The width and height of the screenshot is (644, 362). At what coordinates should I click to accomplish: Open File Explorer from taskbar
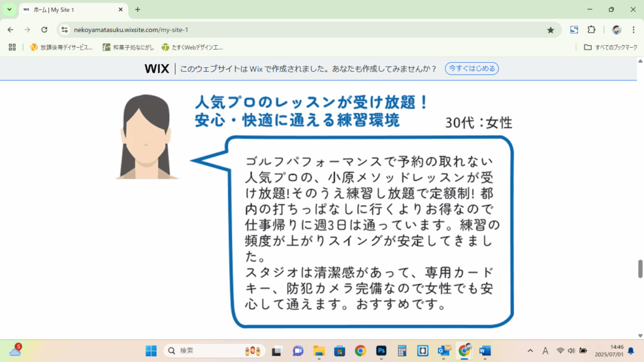pyautogui.click(x=319, y=351)
